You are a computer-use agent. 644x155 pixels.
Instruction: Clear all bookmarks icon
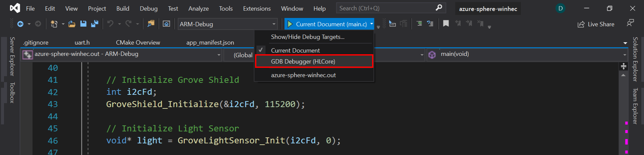click(x=480, y=23)
